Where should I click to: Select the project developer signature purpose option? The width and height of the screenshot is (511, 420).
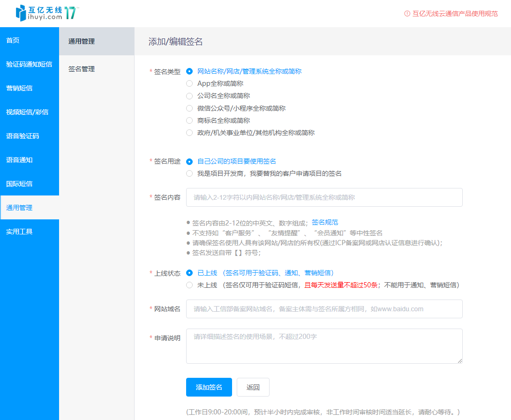click(189, 173)
